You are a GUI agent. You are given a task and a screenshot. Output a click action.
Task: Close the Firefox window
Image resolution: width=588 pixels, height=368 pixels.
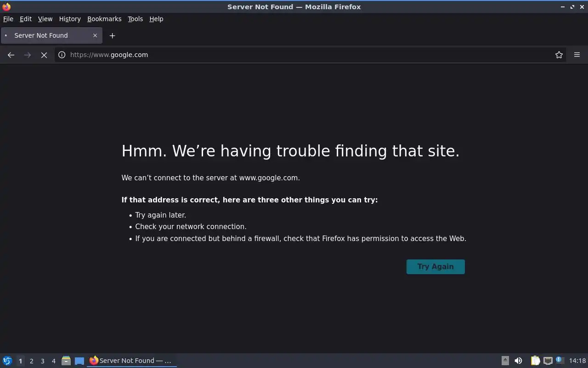coord(582,7)
